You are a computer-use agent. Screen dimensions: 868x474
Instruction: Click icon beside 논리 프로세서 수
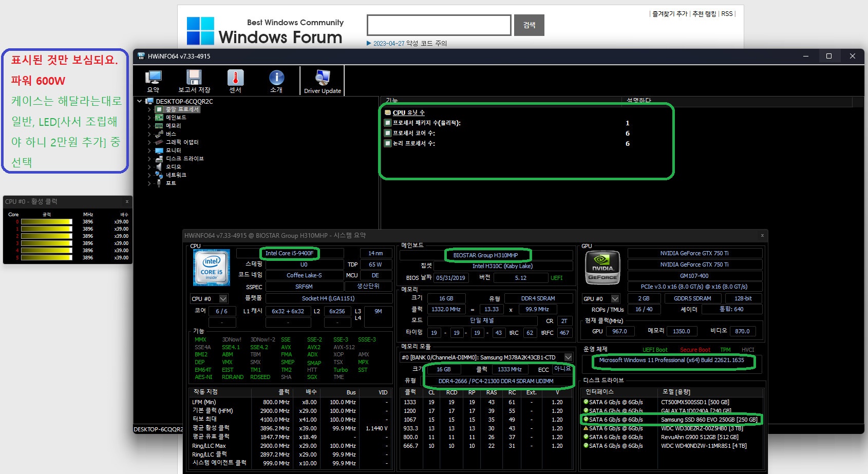pos(388,143)
